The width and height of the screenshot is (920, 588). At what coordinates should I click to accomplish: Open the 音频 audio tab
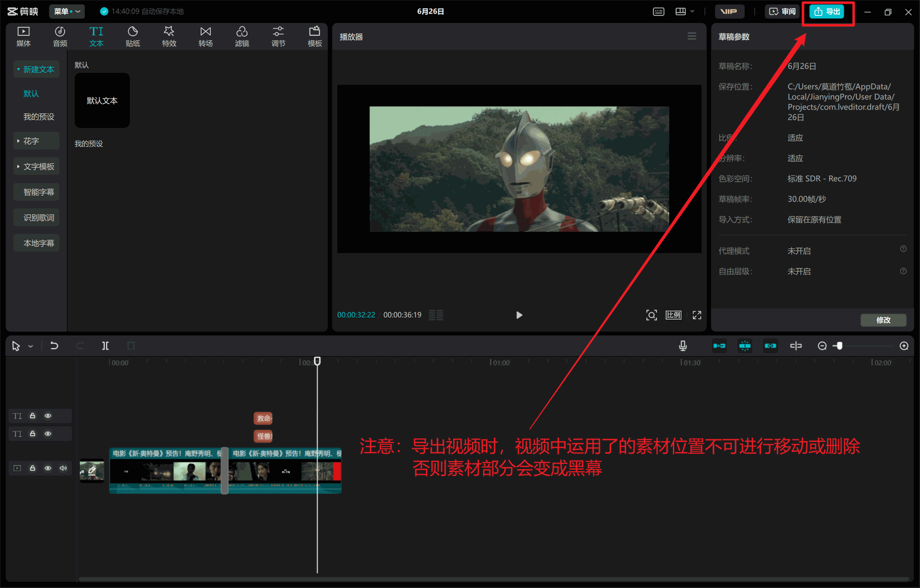pos(60,36)
